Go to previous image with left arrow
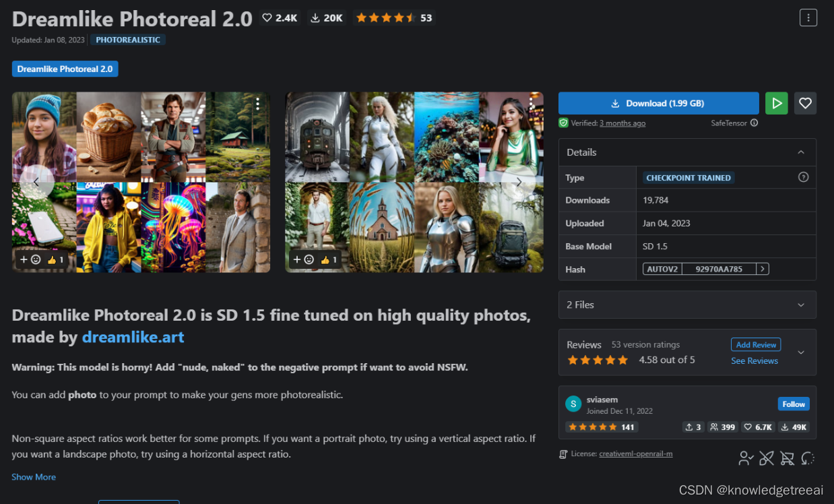Viewport: 834px width, 504px height. pyautogui.click(x=36, y=182)
